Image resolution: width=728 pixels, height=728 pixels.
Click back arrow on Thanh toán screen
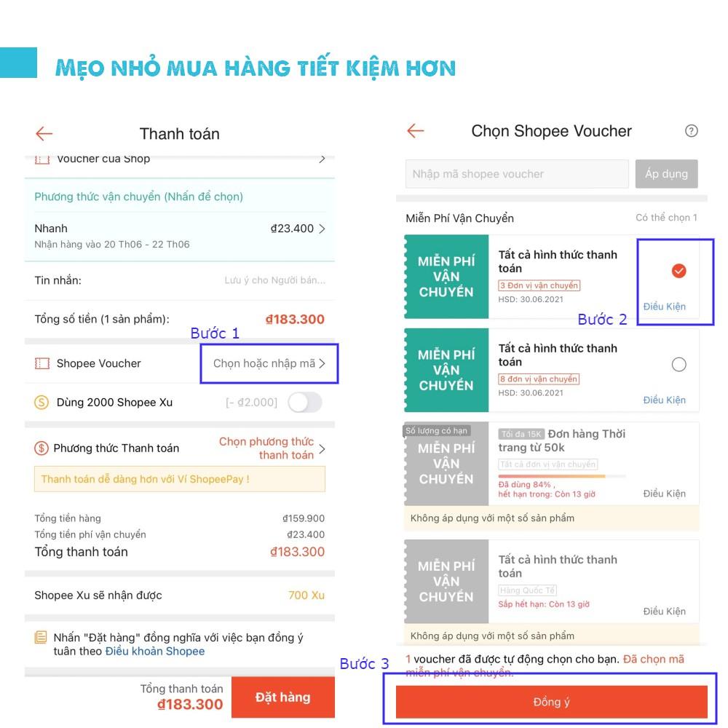coord(44,133)
